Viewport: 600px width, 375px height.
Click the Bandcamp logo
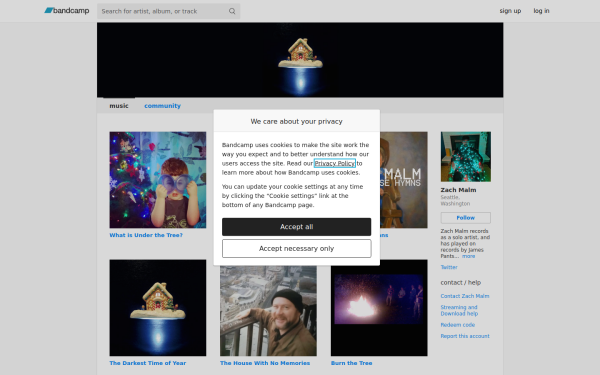click(67, 11)
